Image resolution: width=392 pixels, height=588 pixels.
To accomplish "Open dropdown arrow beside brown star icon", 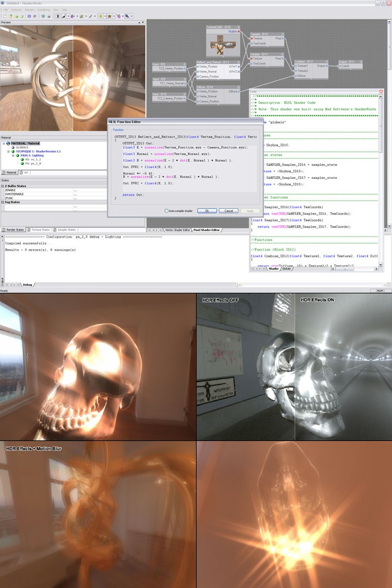I will (x=114, y=16).
